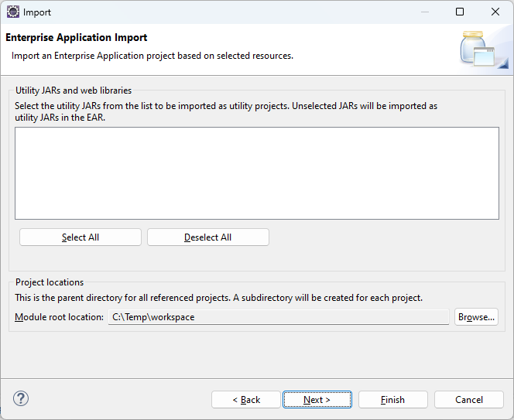Cancel the Enterprise Application Import

pyautogui.click(x=469, y=400)
